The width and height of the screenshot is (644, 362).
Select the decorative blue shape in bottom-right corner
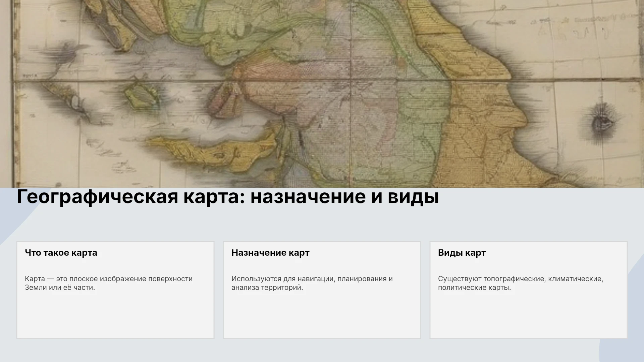click(x=623, y=349)
